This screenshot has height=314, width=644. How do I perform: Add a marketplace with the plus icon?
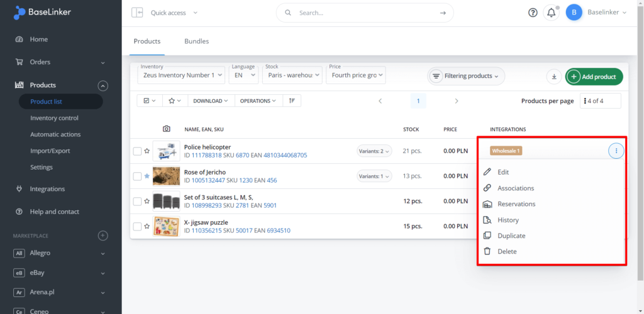click(103, 235)
